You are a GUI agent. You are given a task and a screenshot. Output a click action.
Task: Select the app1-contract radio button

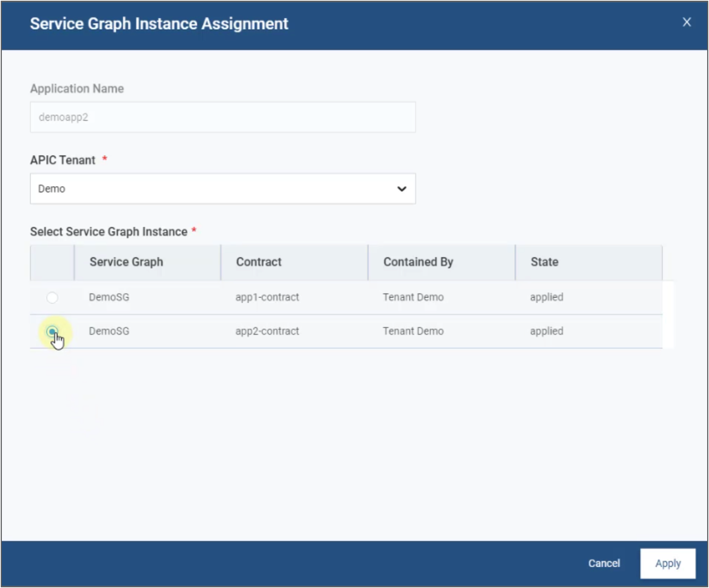pos(52,297)
